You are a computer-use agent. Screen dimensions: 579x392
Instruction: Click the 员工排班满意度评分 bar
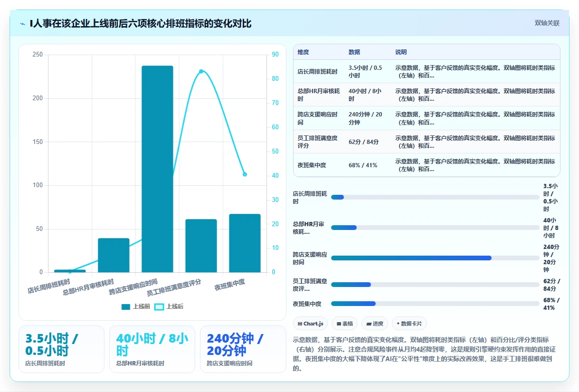pos(201,246)
